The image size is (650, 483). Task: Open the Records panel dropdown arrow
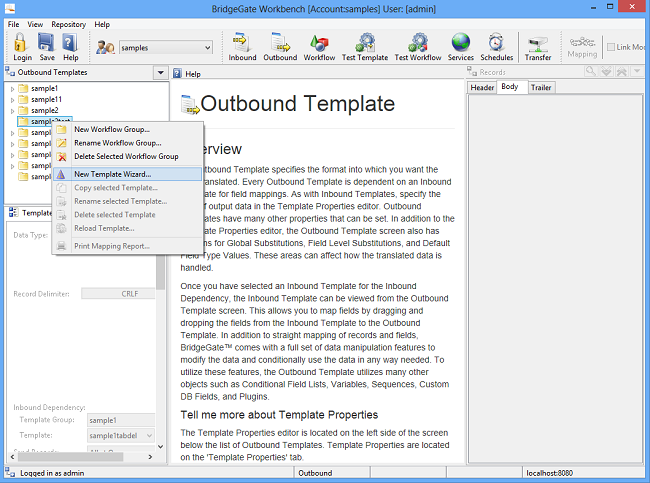coord(637,72)
